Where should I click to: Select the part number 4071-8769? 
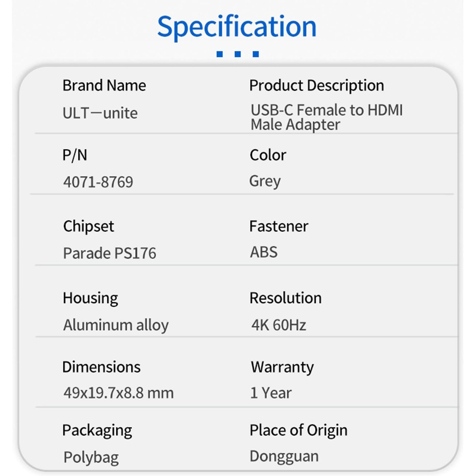(98, 182)
